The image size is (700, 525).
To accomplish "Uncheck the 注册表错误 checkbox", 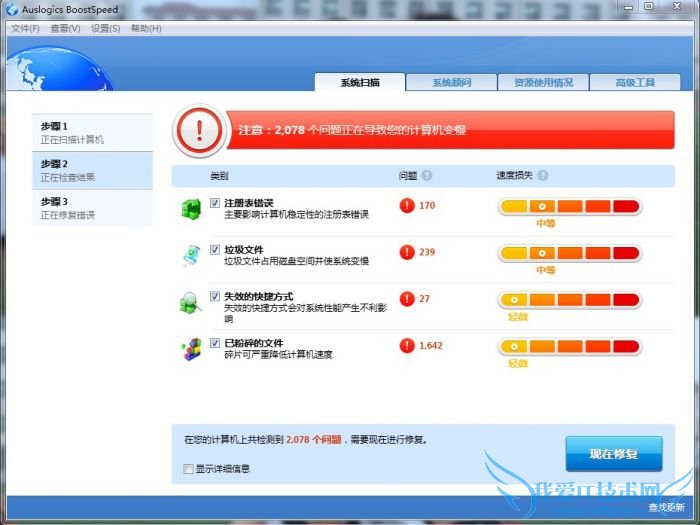I will pyautogui.click(x=215, y=203).
